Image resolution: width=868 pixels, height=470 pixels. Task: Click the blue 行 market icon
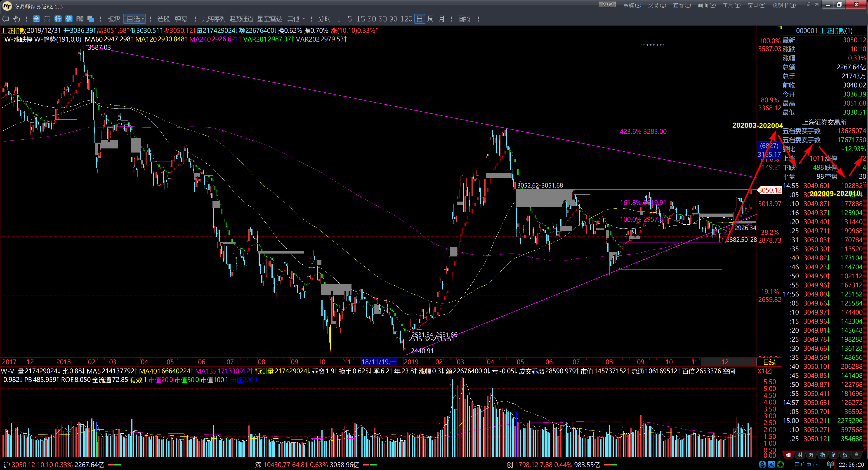point(58,19)
